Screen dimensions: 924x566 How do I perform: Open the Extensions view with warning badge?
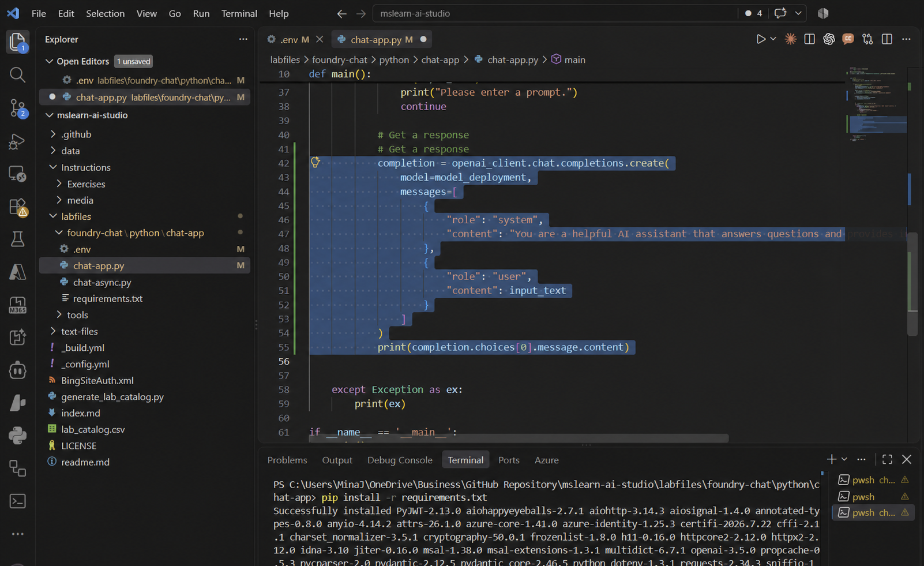[17, 207]
